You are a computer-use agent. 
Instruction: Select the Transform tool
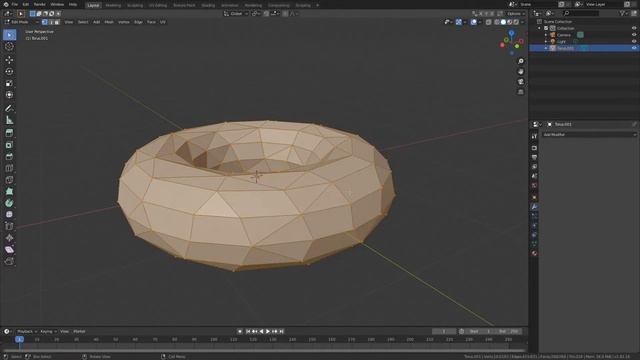[x=9, y=95]
